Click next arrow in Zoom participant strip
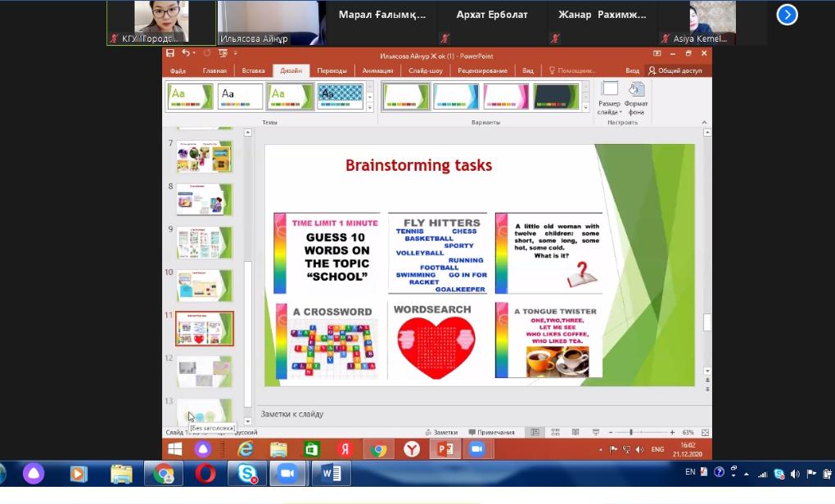The height and width of the screenshot is (504, 835). click(787, 15)
